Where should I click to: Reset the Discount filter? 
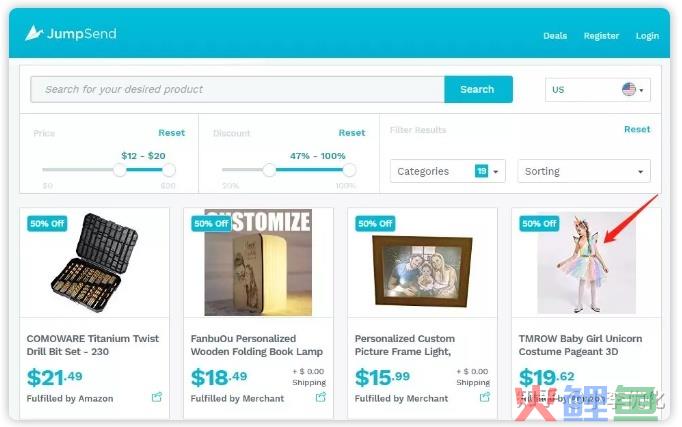(352, 133)
